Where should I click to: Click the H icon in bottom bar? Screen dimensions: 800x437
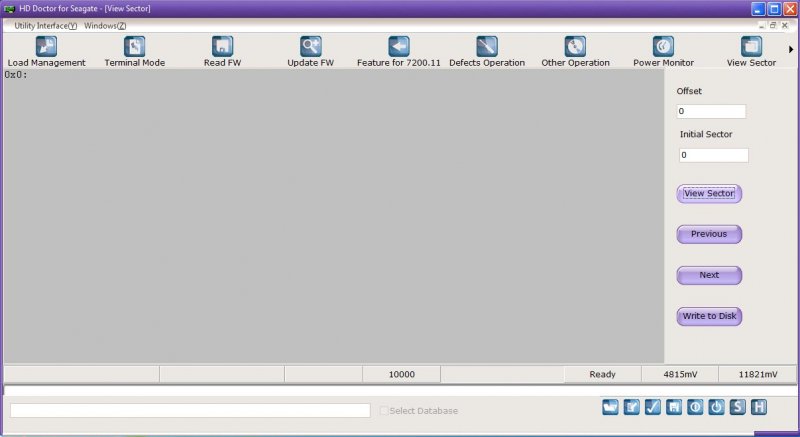click(759, 407)
